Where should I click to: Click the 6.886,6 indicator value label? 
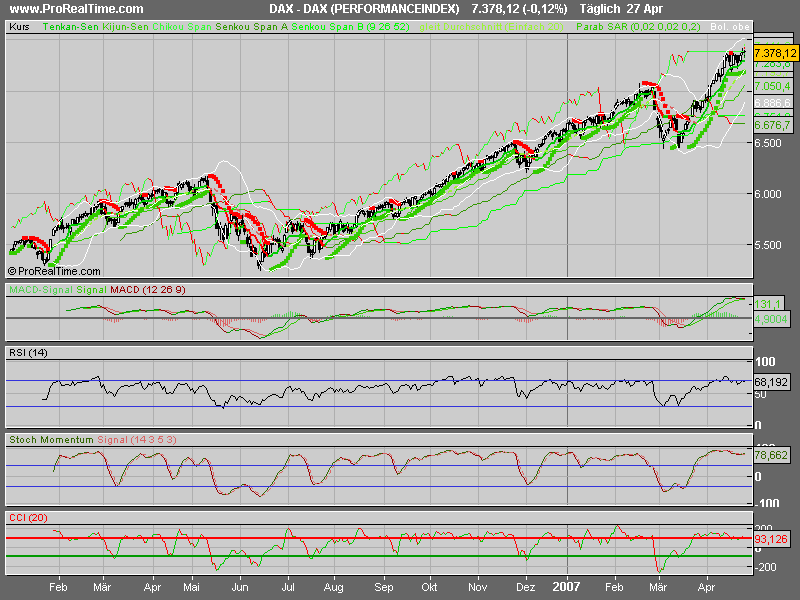[772, 103]
